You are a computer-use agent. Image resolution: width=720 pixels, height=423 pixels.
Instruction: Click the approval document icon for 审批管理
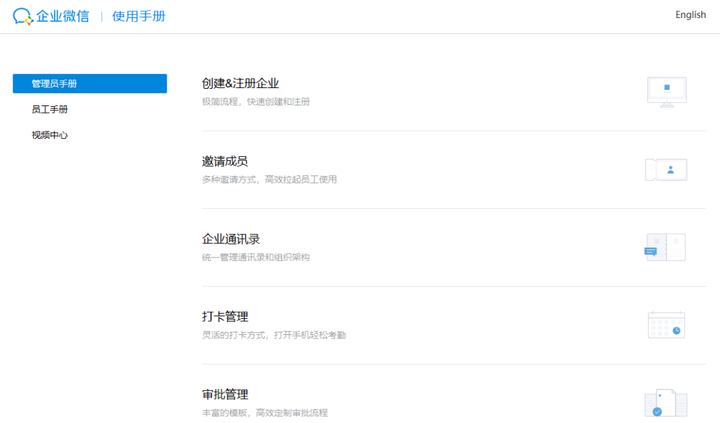coord(665,403)
